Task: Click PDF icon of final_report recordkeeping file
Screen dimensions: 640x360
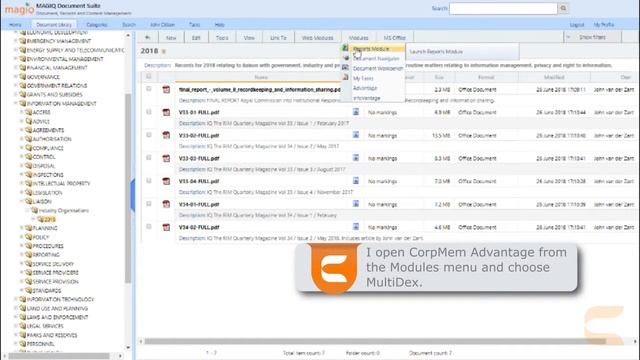Action: [x=166, y=89]
